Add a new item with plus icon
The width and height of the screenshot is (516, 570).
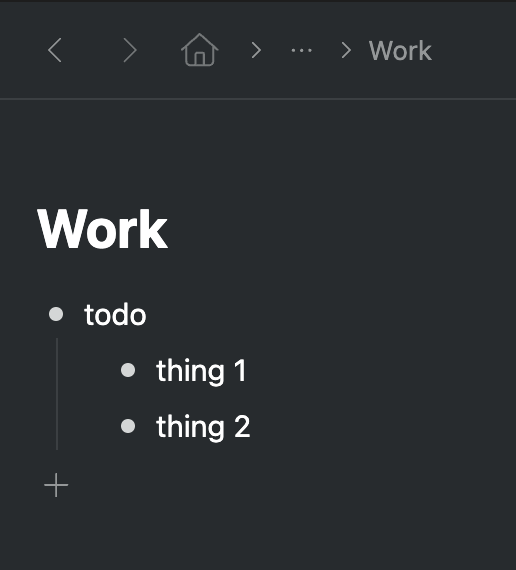pyautogui.click(x=56, y=485)
